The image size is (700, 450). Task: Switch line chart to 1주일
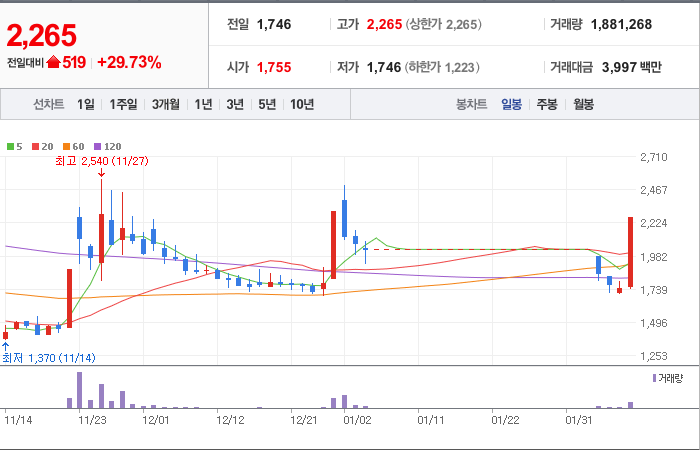123,104
